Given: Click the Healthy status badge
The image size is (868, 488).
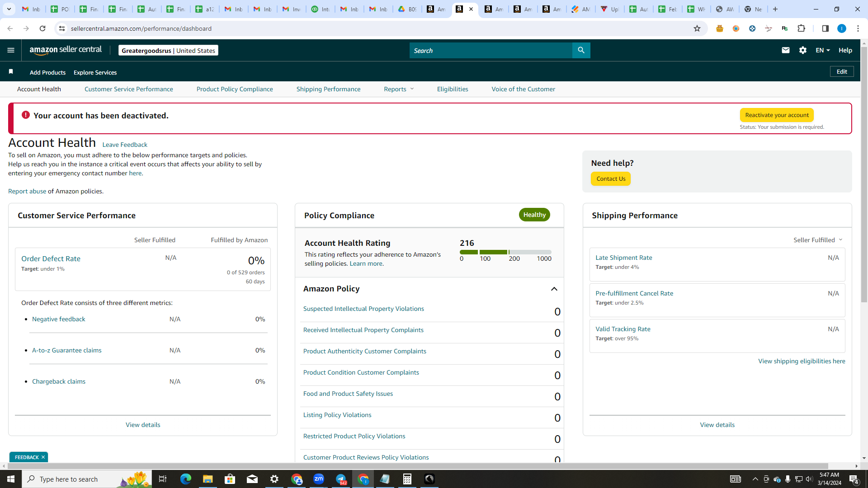Looking at the screenshot, I should tap(534, 215).
